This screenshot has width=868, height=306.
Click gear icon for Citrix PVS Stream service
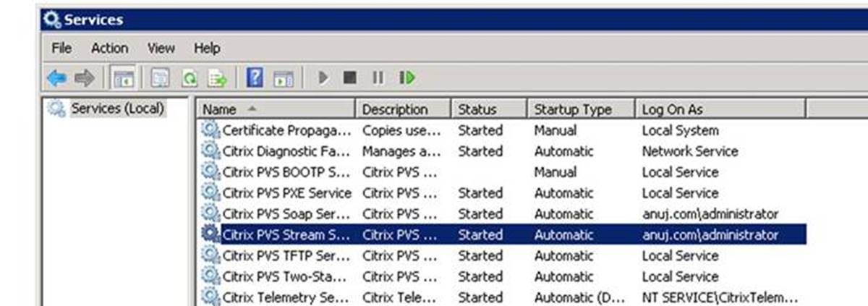(x=210, y=234)
